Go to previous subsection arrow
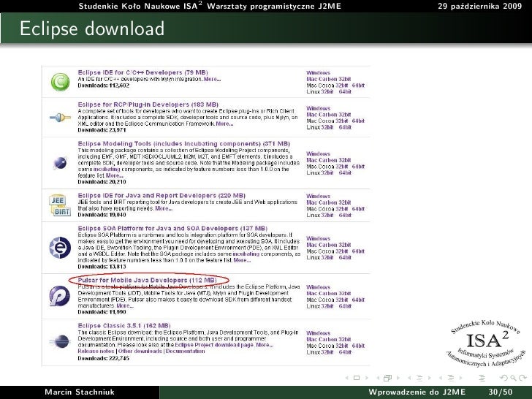The height and width of the screenshot is (399, 532). click(409, 378)
